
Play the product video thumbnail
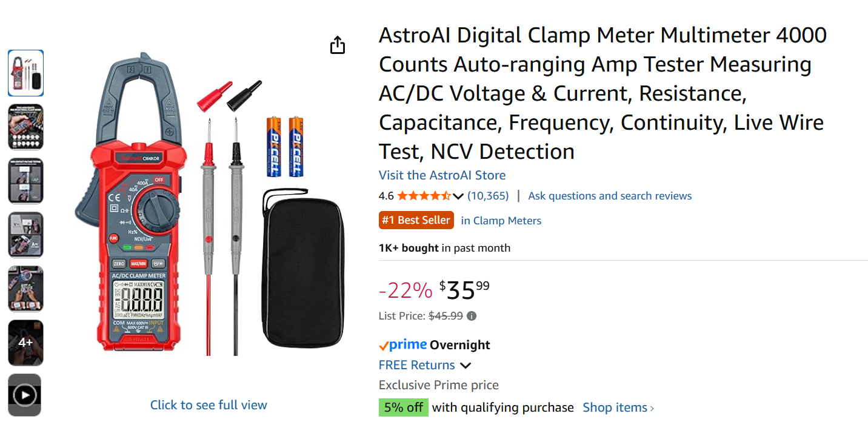coord(25,395)
